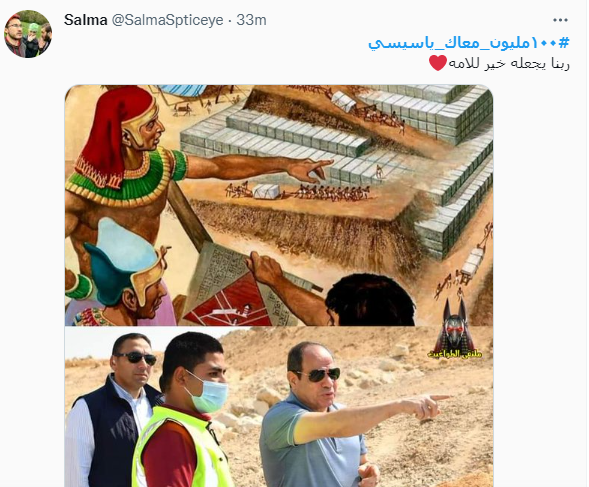Open Salma's round profile avatar

coord(28,34)
